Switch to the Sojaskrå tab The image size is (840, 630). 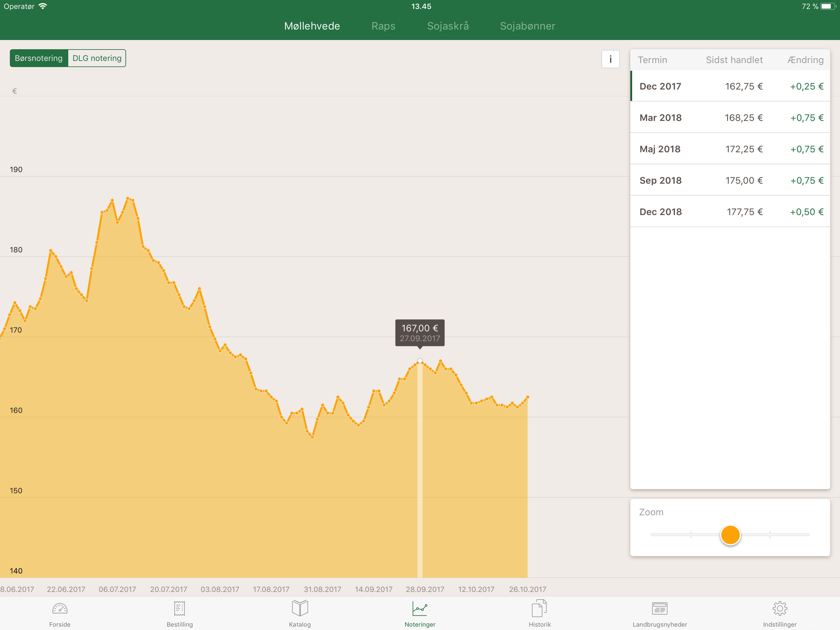[448, 26]
